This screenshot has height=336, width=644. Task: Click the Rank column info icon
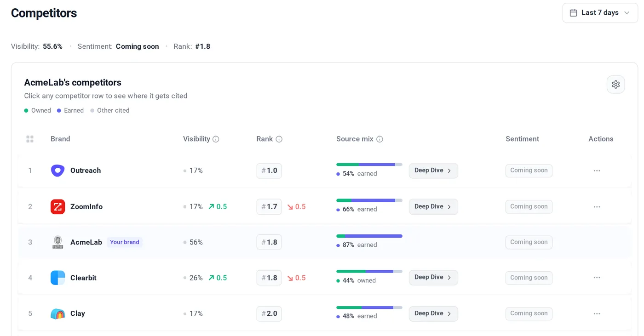pyautogui.click(x=279, y=139)
